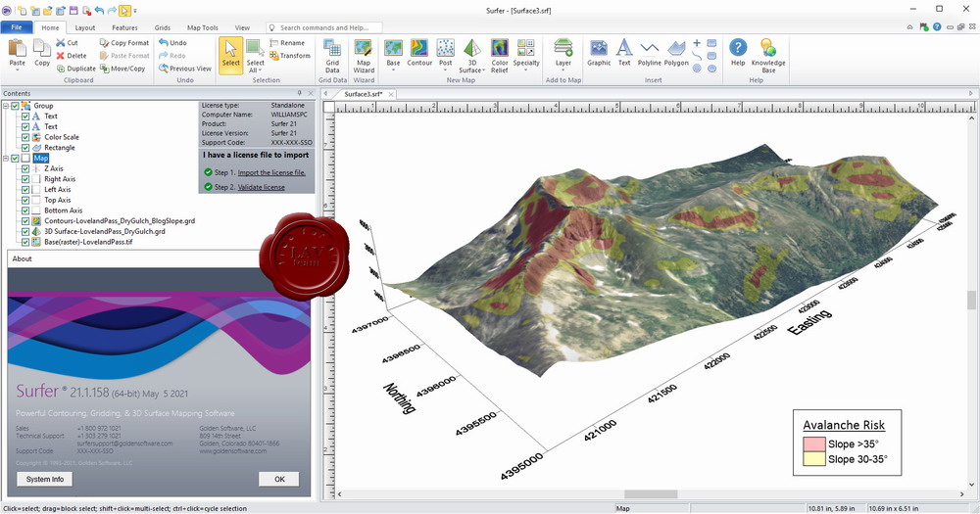Click the vertical scrollbar thumb of plot

971,301
